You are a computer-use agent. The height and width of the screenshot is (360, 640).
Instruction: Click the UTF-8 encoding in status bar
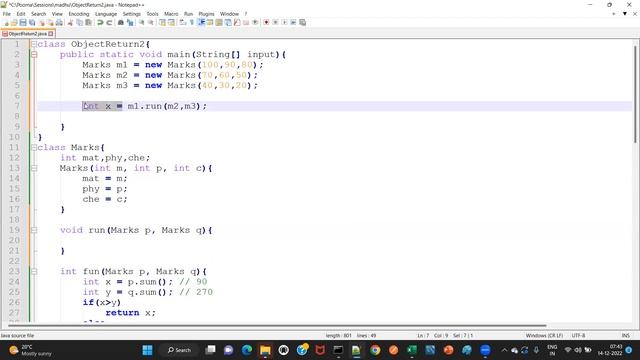[x=578, y=336]
